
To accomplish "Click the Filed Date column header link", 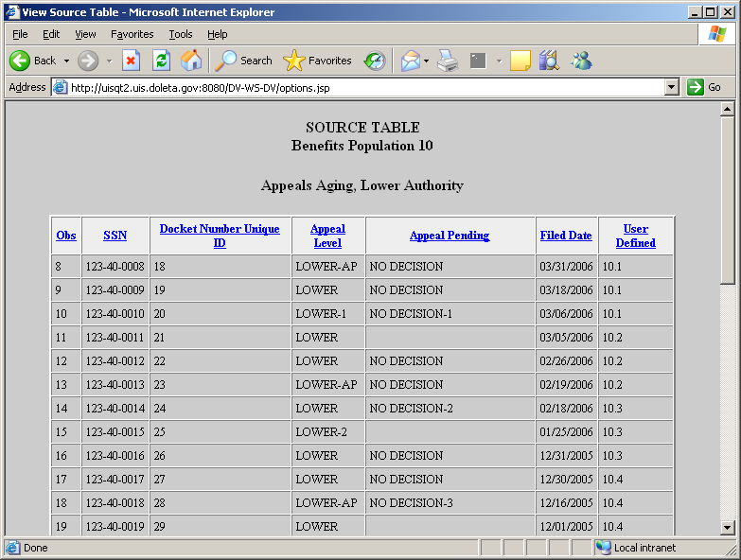I will 566,236.
